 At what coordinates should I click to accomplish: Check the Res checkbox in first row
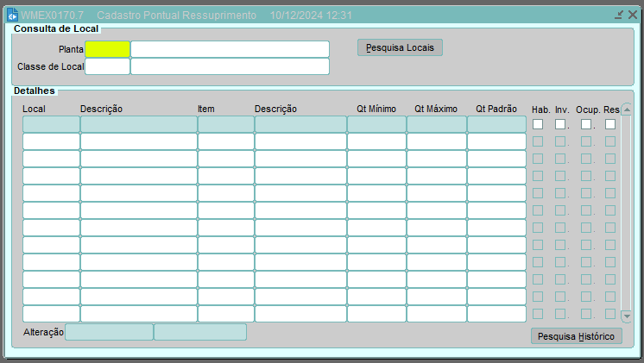point(610,124)
